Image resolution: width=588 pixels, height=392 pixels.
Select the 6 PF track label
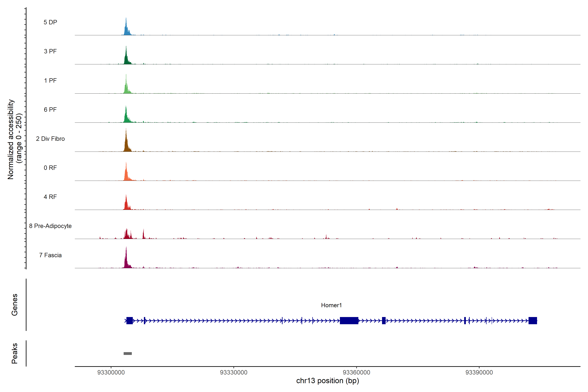tap(50, 109)
